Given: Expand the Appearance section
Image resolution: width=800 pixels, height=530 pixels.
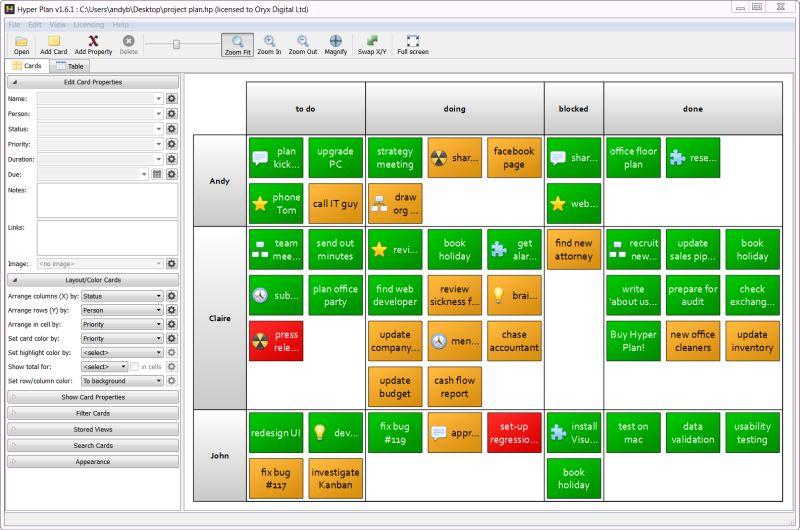Looking at the screenshot, I should tap(93, 462).
